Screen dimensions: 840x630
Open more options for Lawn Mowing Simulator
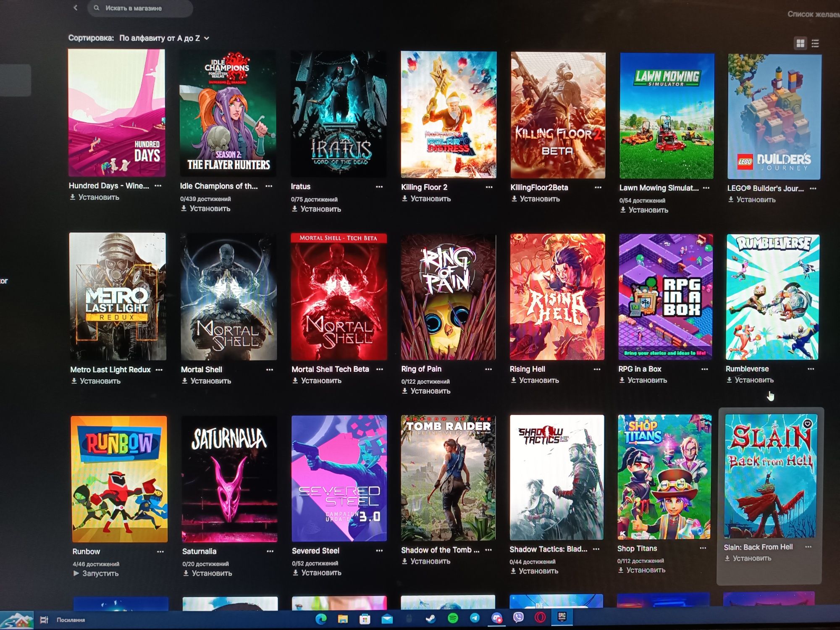[706, 188]
